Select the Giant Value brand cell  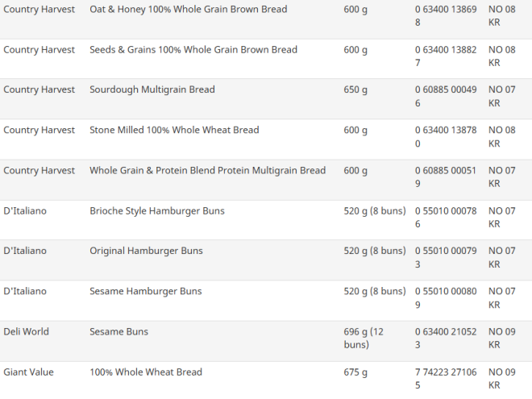coord(28,372)
